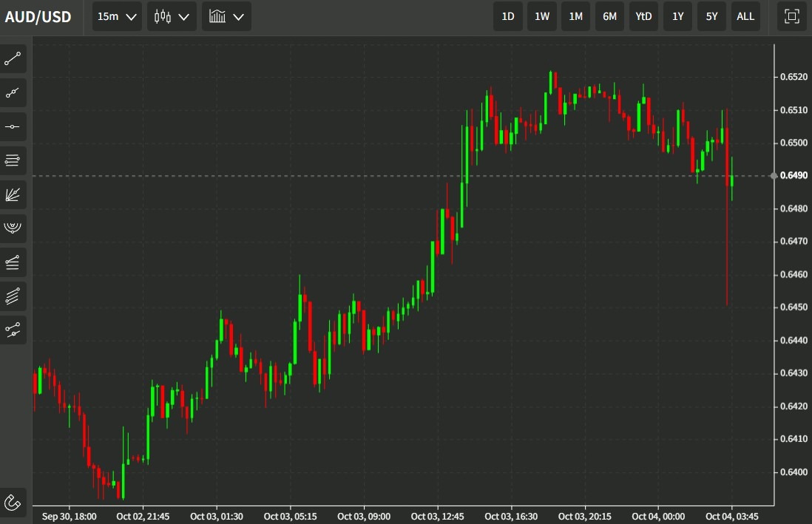
Task: Click the 0.6520 price axis label
Action: [794, 77]
